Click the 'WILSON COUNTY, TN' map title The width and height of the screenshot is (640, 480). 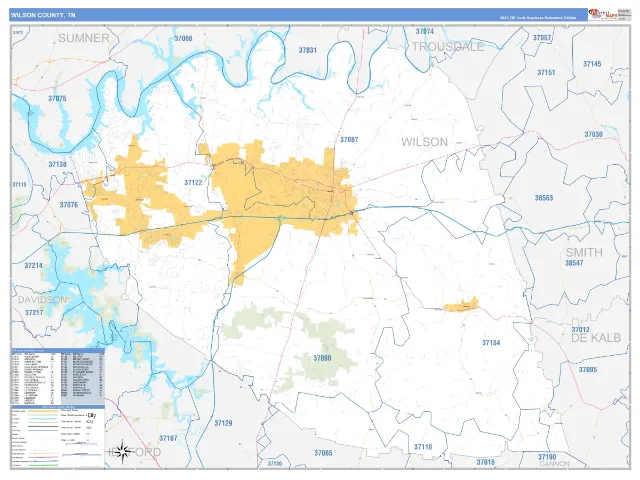point(43,15)
